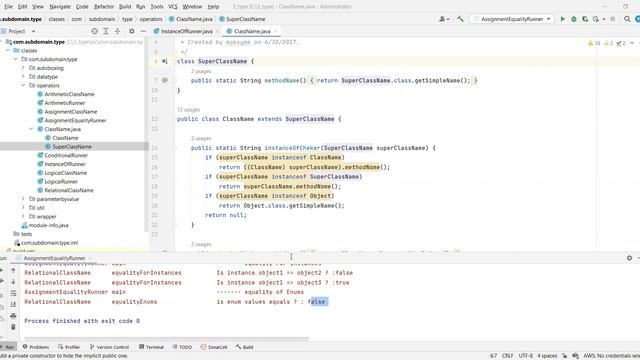Click the Up the Stack Trace arrow in Run panel
The height and width of the screenshot is (360, 640).
13,271
